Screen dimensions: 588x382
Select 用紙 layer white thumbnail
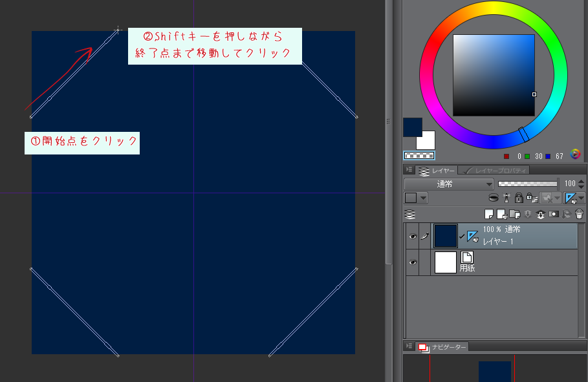[446, 262]
